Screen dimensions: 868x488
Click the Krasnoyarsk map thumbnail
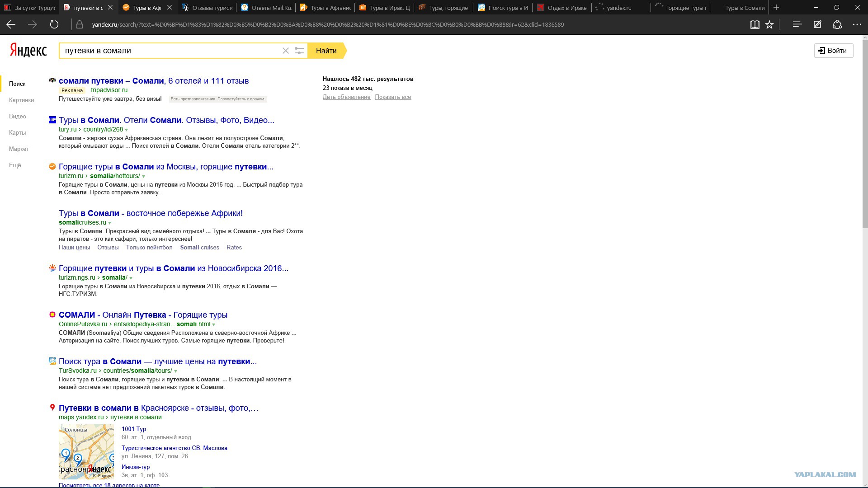pyautogui.click(x=86, y=451)
